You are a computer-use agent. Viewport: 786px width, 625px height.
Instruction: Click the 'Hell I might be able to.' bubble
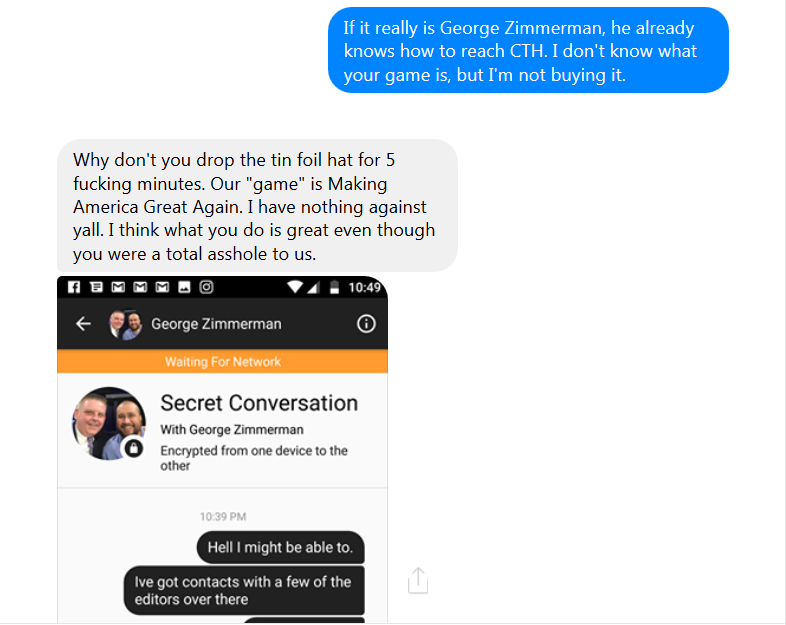tap(280, 547)
